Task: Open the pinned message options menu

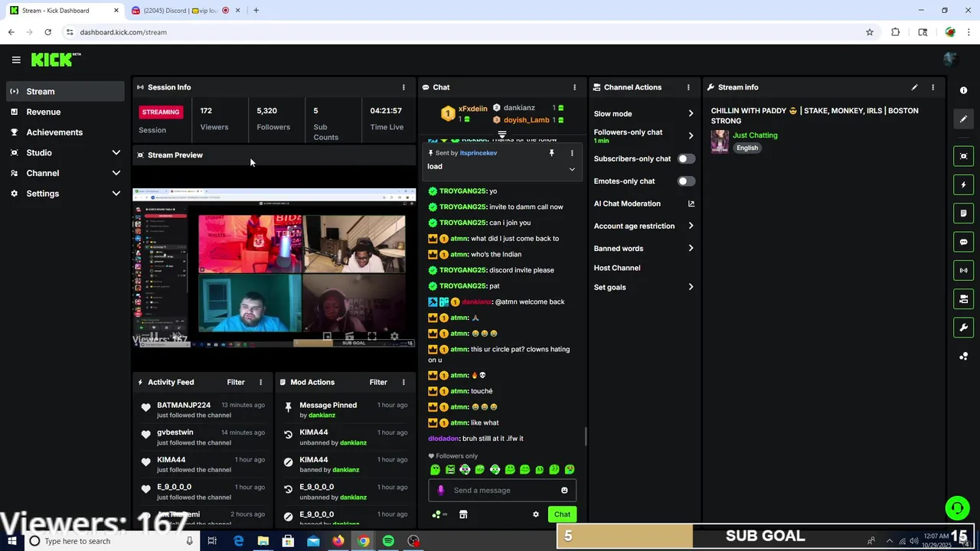Action: (571, 153)
